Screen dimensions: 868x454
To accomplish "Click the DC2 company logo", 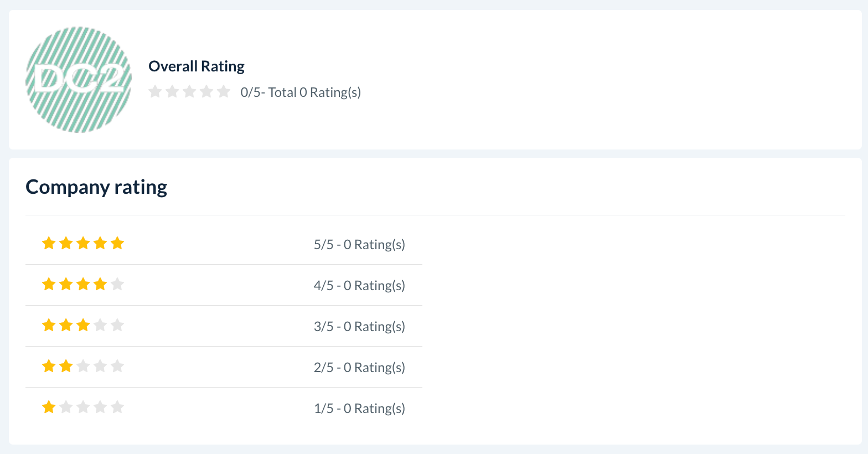I will (x=79, y=80).
